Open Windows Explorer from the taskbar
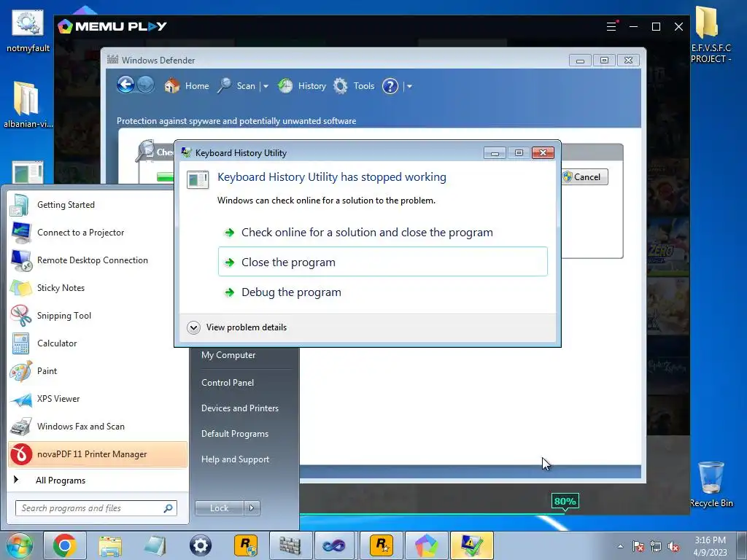Image resolution: width=747 pixels, height=560 pixels. coord(110,545)
